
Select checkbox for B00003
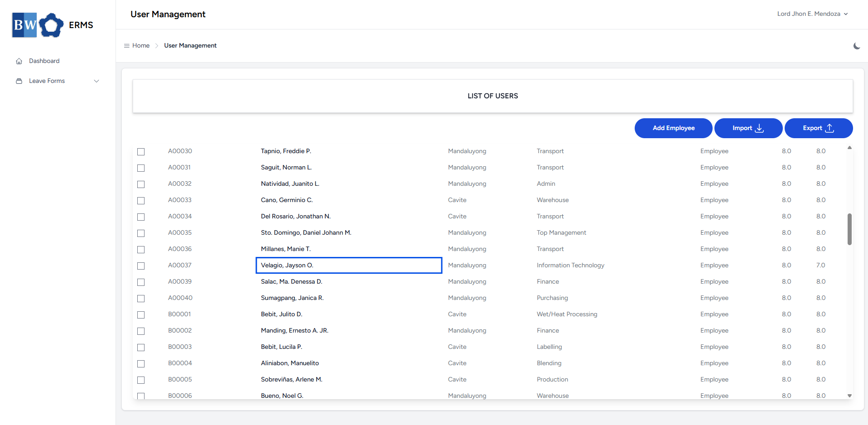click(141, 348)
